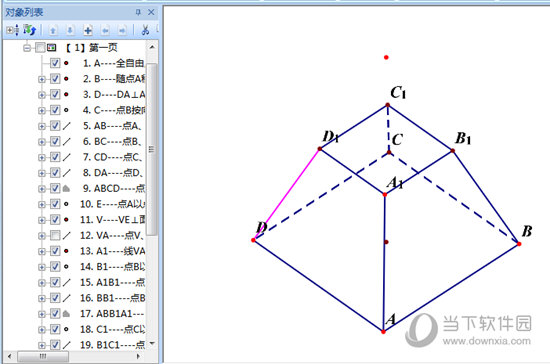Viewport: 550px width, 364px height.
Task: Select the dark red point on edge AA1
Action: tap(386, 242)
